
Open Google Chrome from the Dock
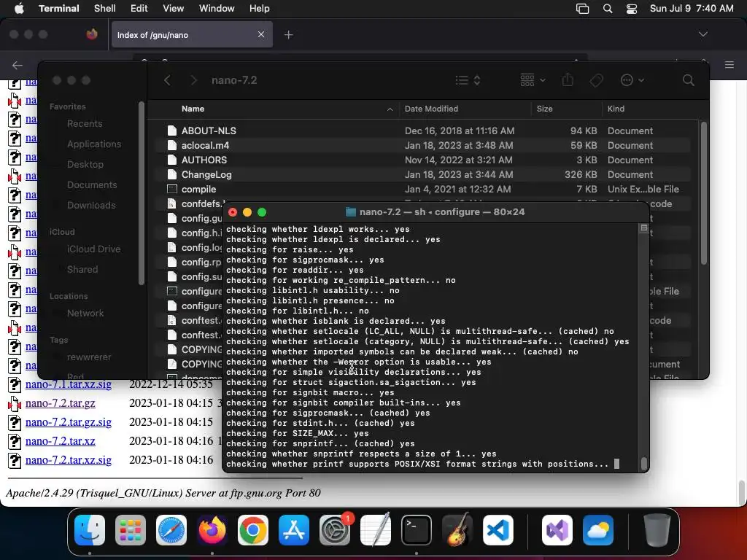coord(253,530)
